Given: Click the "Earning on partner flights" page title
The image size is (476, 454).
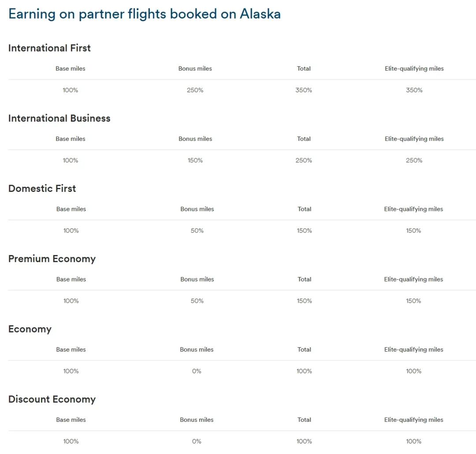Looking at the screenshot, I should tap(145, 14).
